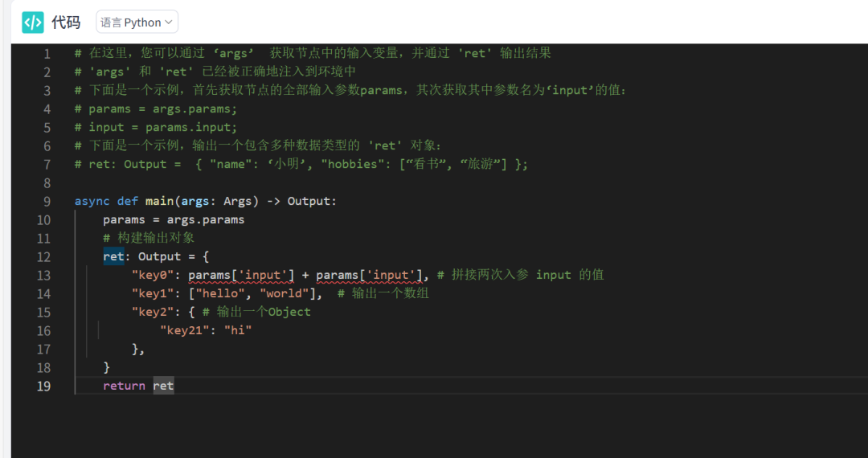Click the closing brace on line 18
This screenshot has height=458, width=868.
[107, 368]
